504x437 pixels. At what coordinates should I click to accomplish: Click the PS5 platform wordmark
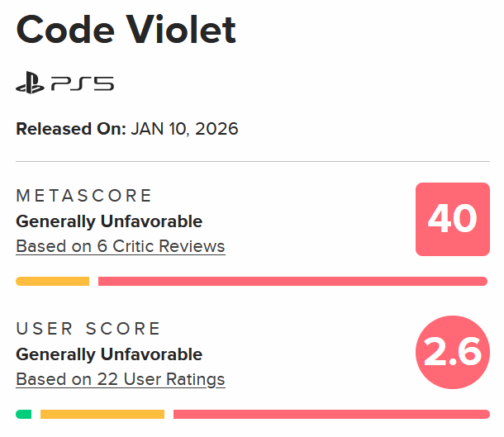pos(83,83)
